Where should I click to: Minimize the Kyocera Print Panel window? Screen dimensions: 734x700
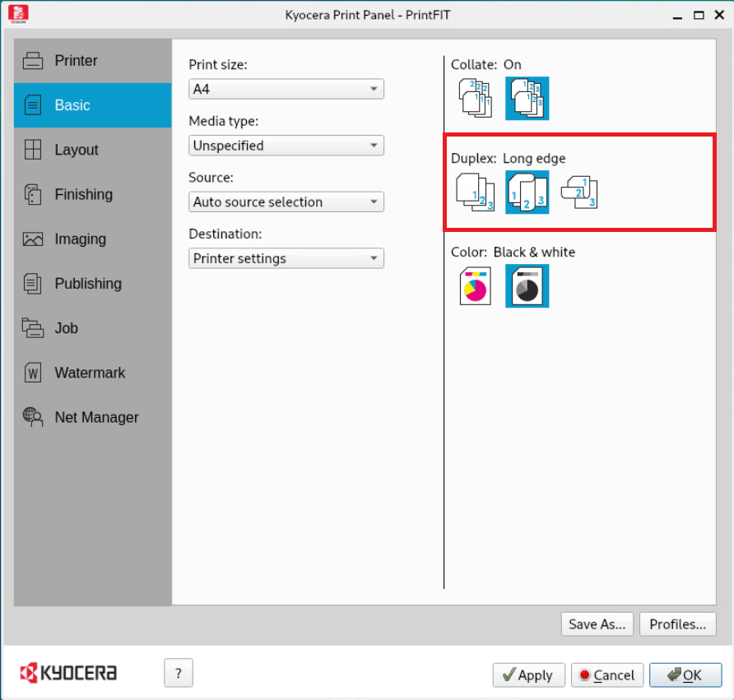(x=677, y=16)
